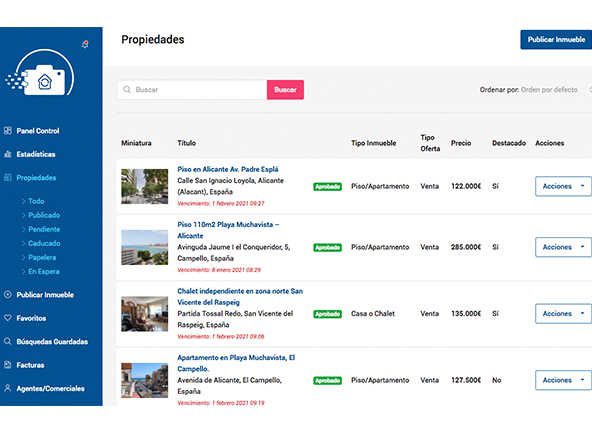Click the notification bell icon in sidebar
The width and height of the screenshot is (592, 444).
(85, 45)
